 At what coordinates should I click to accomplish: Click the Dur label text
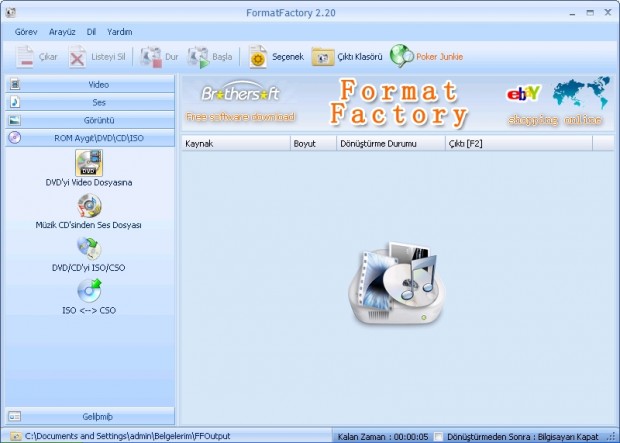tap(172, 57)
